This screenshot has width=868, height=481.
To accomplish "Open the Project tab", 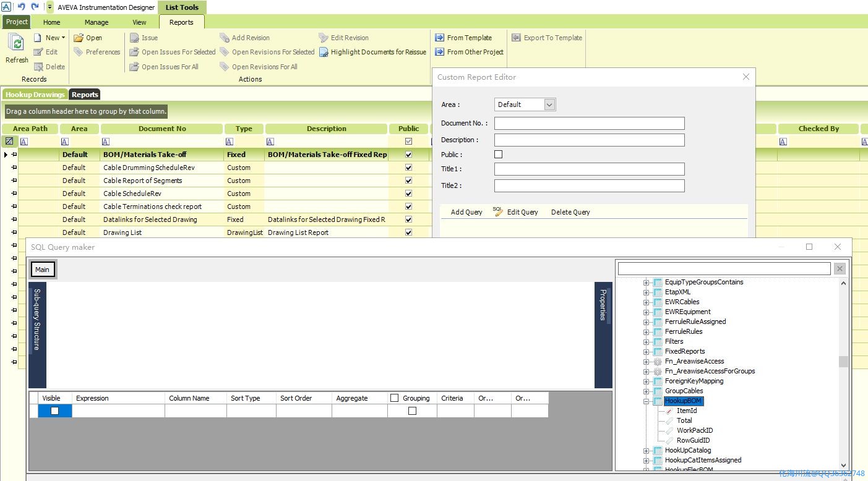I will click(17, 22).
